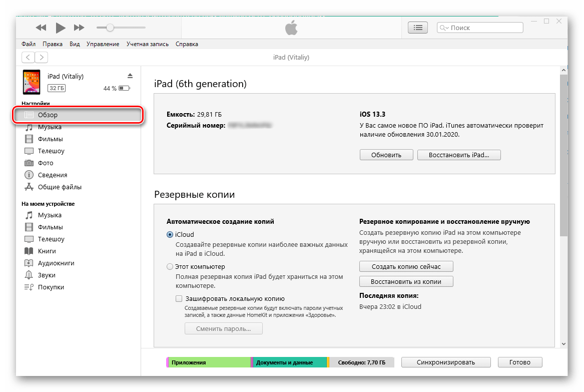Image resolution: width=584 pixels, height=392 pixels.
Task: Click the Готово button
Action: click(x=520, y=362)
